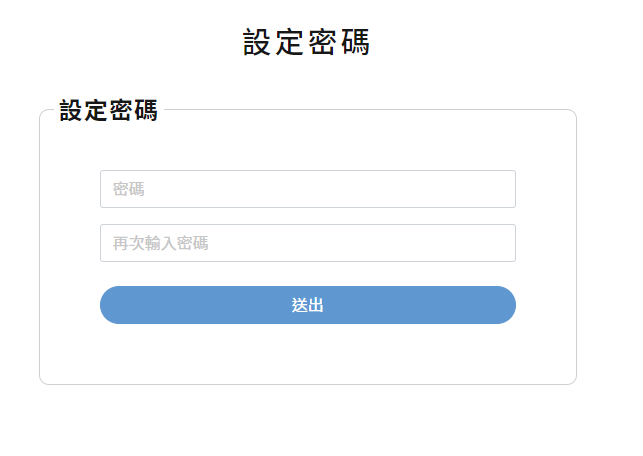Screen dimensions: 643x456
Task: Focus the 再次輸入密碼 confirmation field
Action: [307, 243]
